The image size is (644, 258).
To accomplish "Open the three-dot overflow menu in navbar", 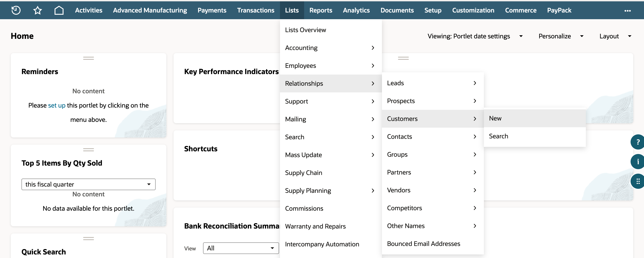I will coord(627,10).
